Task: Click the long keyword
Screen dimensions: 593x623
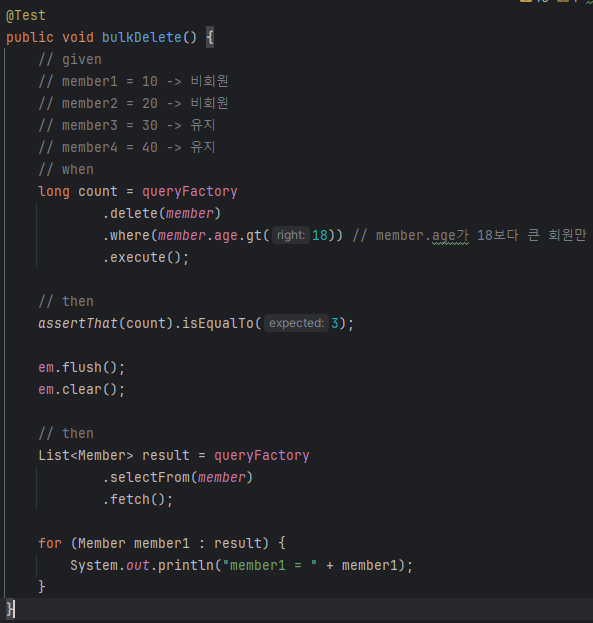Action: (x=54, y=192)
